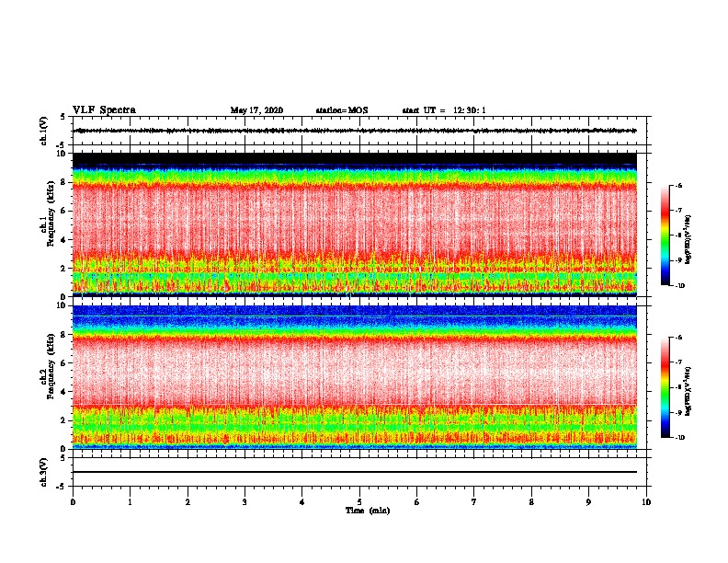This screenshot has height=563, width=728.
Task: Click the "-10" label on ch.2 colorbar
Action: (x=680, y=438)
